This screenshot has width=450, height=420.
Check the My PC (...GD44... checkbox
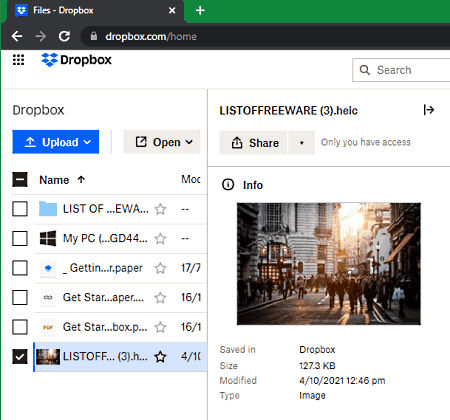pyautogui.click(x=20, y=238)
